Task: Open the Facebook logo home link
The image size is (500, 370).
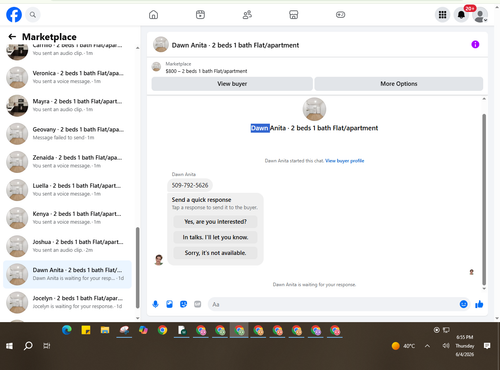Action: [x=14, y=15]
